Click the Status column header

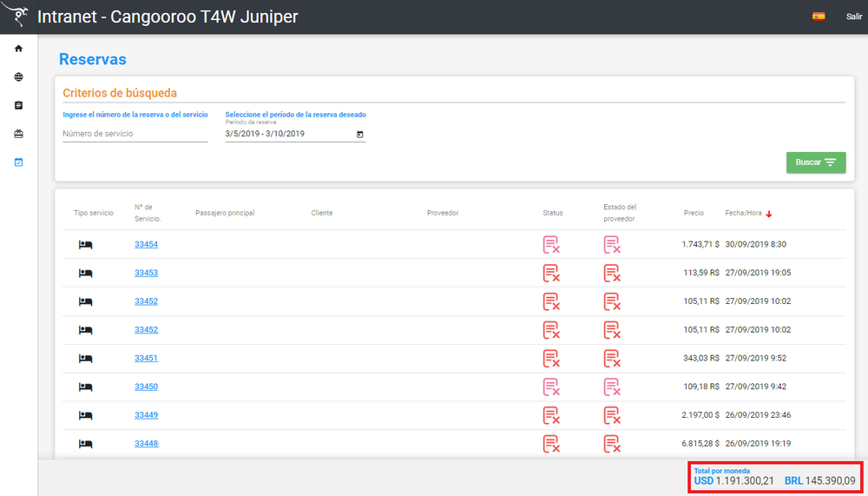point(553,213)
